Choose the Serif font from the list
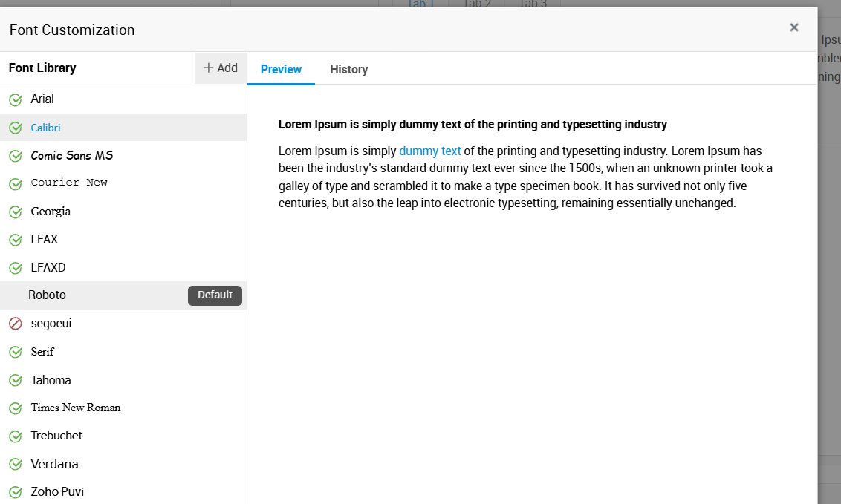This screenshot has height=504, width=841. 123,351
